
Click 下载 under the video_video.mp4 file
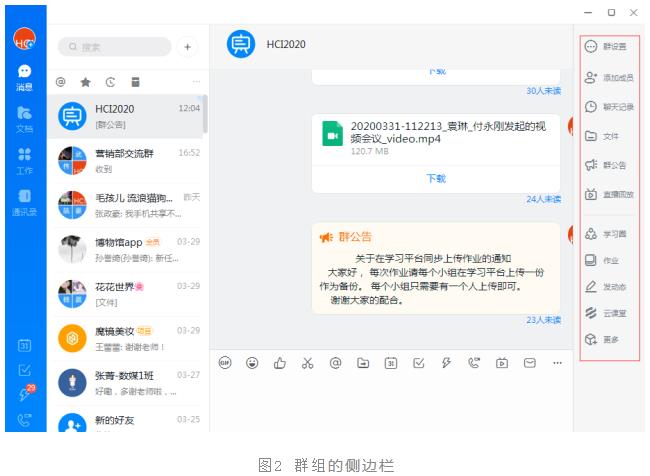point(436,178)
